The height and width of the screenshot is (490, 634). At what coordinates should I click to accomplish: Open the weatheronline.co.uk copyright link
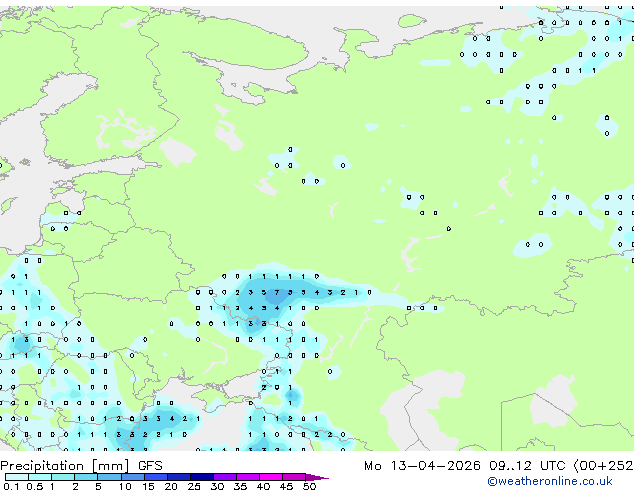click(x=550, y=481)
